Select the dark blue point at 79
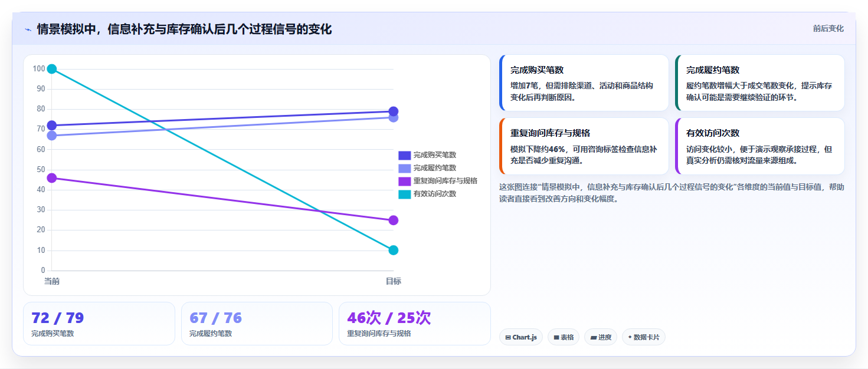Viewport: 868px width, 369px height. pyautogui.click(x=394, y=111)
